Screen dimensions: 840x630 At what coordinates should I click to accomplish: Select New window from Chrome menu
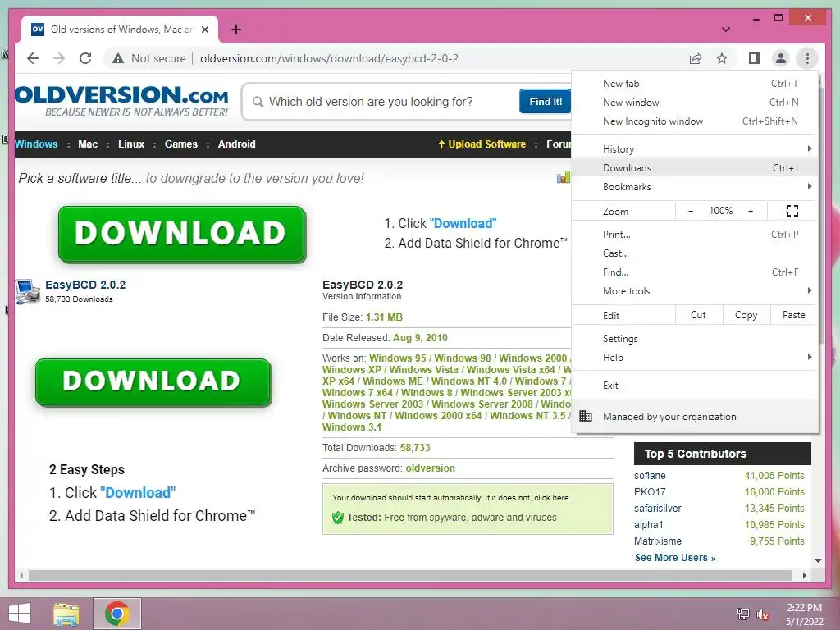click(694, 103)
